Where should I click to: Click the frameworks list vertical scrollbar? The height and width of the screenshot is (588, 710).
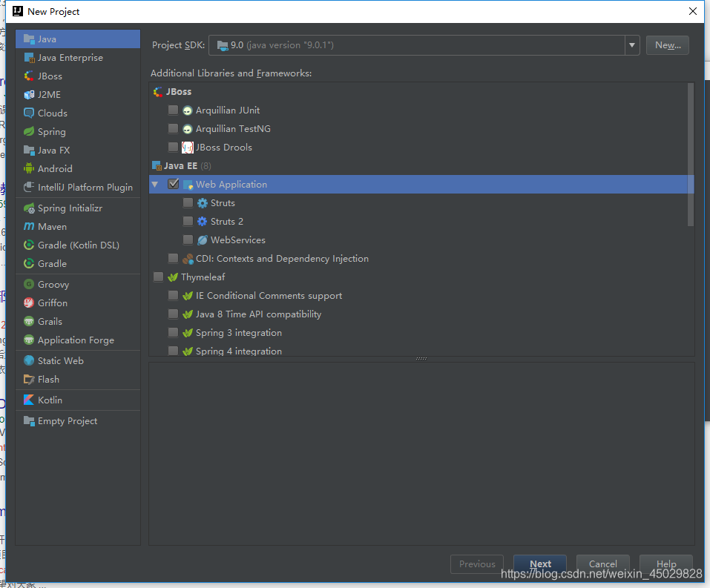691,154
